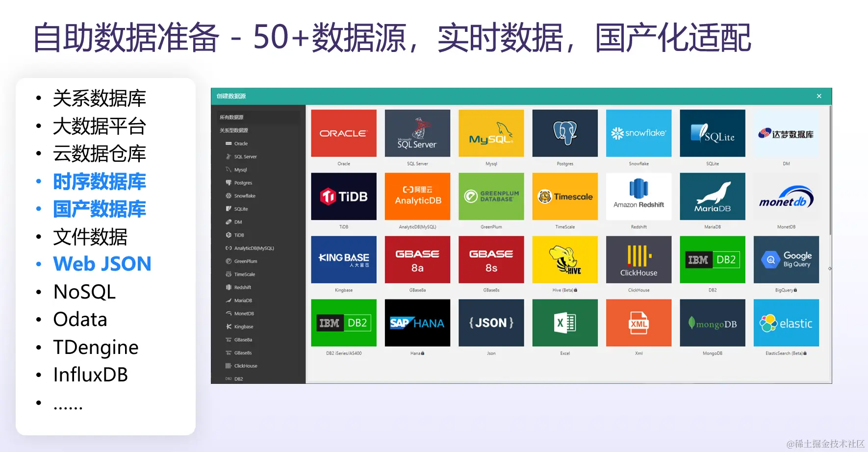Pick the JSON data source tile
The width and height of the screenshot is (868, 452).
(x=491, y=323)
